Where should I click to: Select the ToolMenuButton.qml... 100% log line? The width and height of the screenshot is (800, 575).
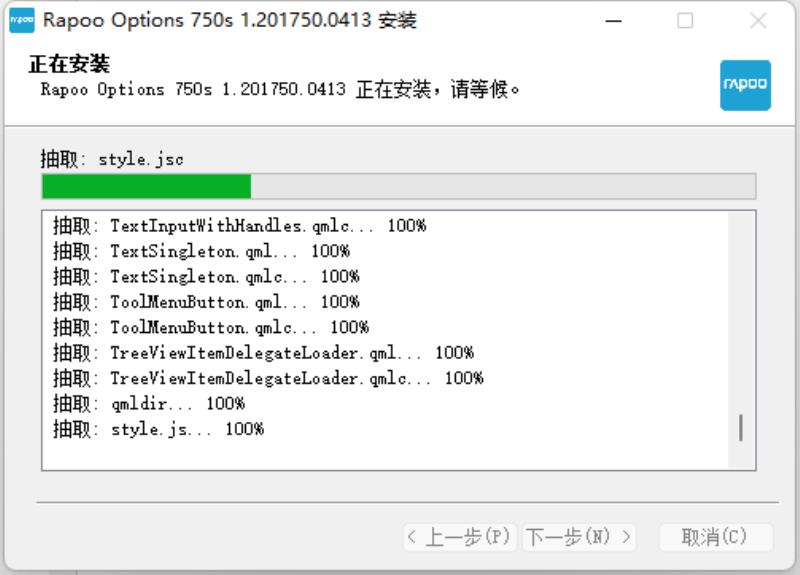click(206, 302)
